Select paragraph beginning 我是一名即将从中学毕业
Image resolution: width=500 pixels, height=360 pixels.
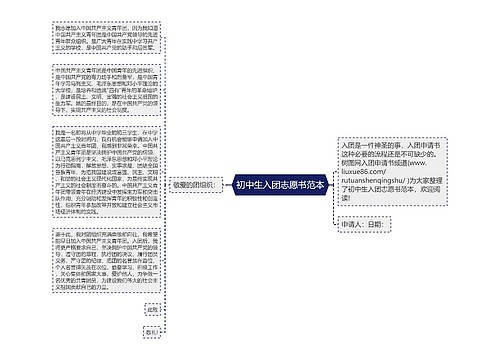click(107, 172)
